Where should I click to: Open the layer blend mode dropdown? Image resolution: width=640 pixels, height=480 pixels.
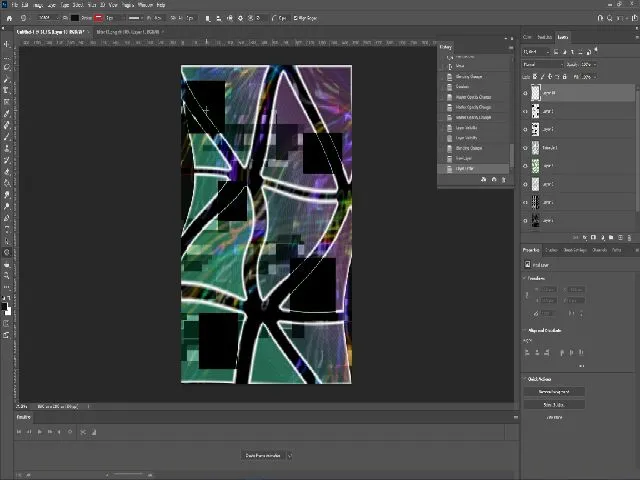[x=542, y=64]
